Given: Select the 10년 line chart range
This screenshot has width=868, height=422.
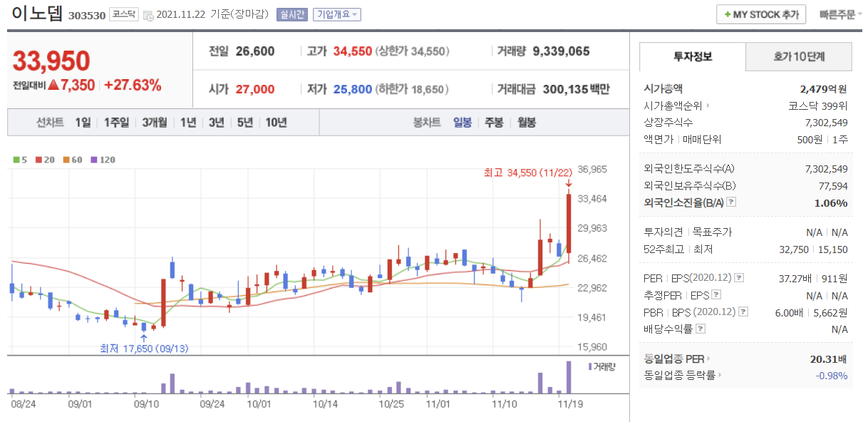Looking at the screenshot, I should 276,122.
